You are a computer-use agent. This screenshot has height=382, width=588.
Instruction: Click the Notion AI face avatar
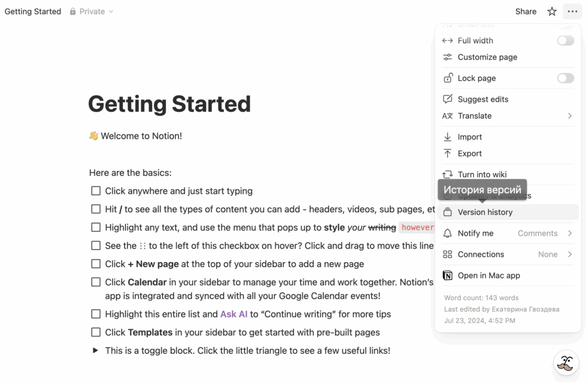566,363
